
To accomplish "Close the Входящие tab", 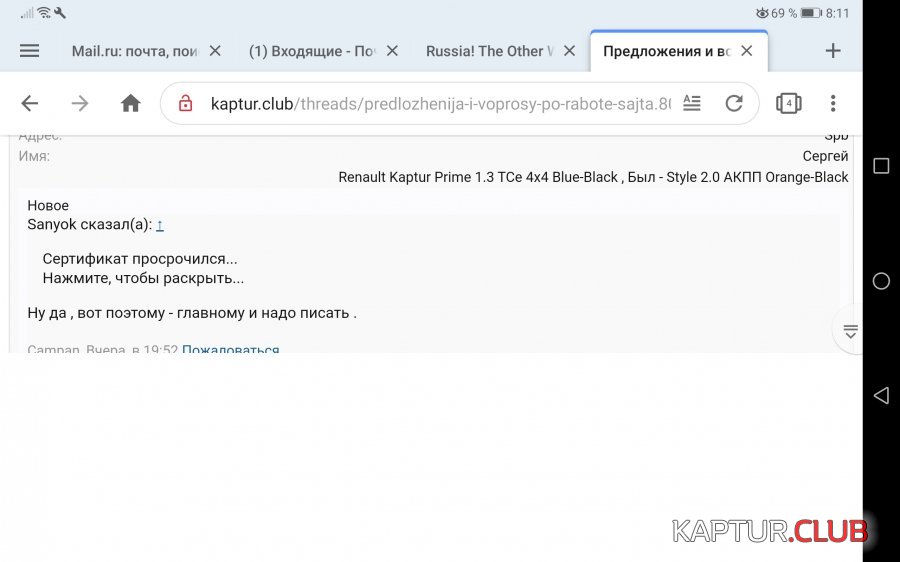I will click(393, 51).
